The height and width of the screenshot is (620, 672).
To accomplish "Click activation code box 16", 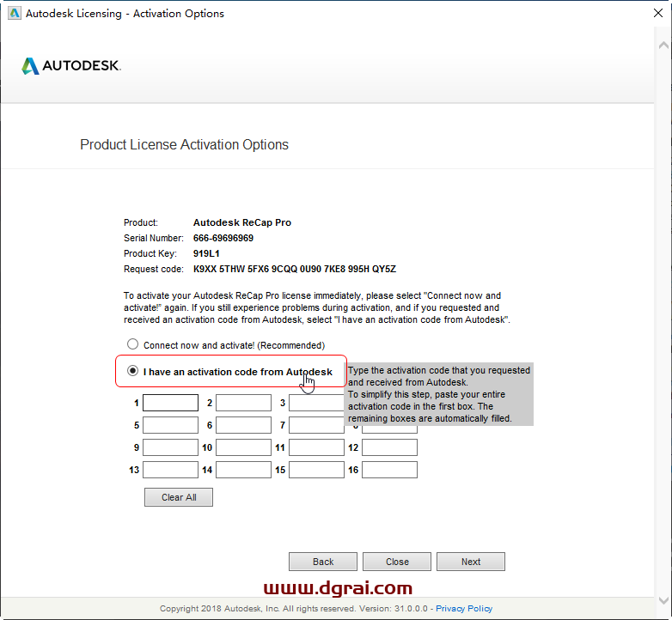I will [389, 470].
